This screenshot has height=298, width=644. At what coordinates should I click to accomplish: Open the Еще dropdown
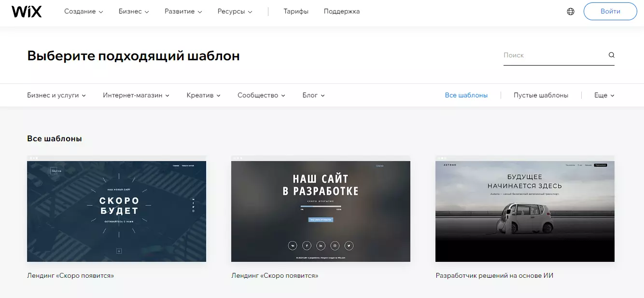pyautogui.click(x=604, y=95)
